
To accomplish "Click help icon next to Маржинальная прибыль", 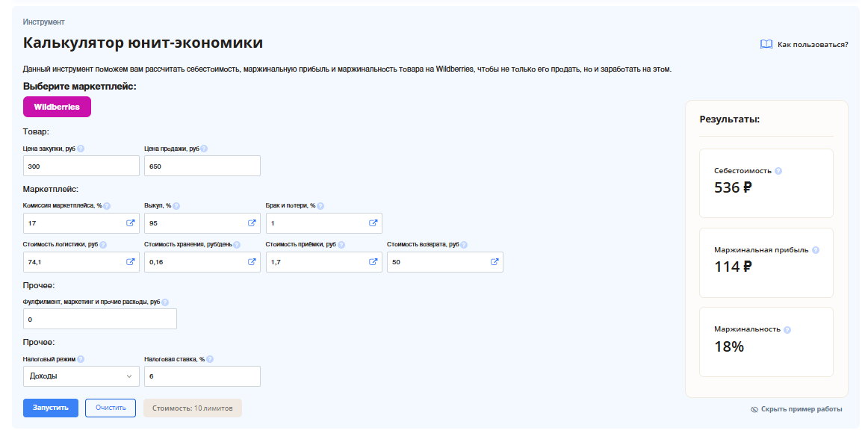I will (816, 250).
